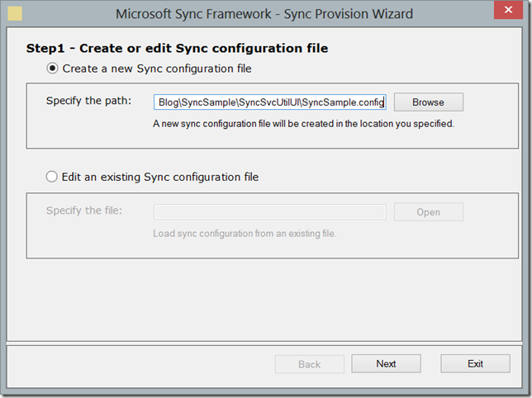Click the 'Specify the file:' label
This screenshot has height=398, width=532.
pyautogui.click(x=84, y=211)
